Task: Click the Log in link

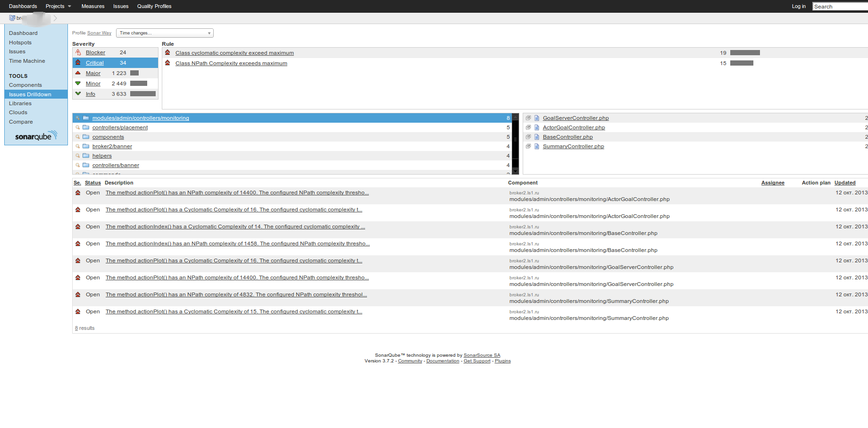Action: (x=799, y=6)
